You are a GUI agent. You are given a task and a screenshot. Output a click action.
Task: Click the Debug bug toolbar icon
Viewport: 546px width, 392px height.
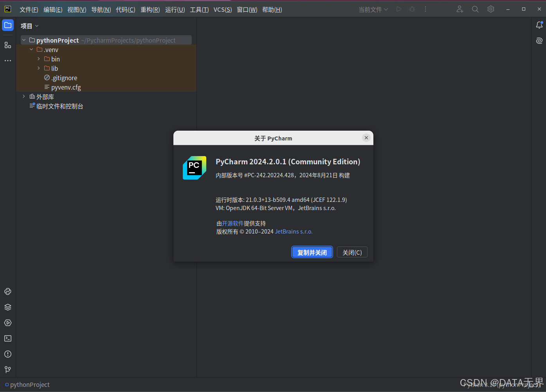412,9
